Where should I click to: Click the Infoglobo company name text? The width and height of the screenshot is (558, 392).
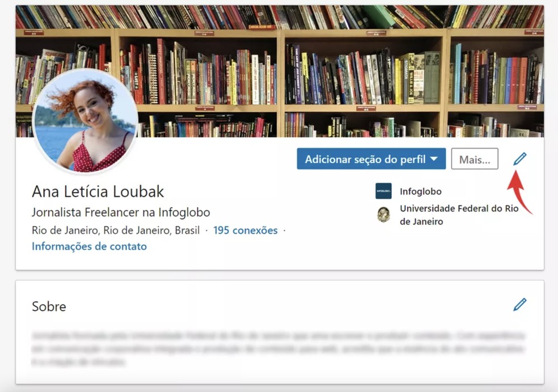pyautogui.click(x=420, y=191)
